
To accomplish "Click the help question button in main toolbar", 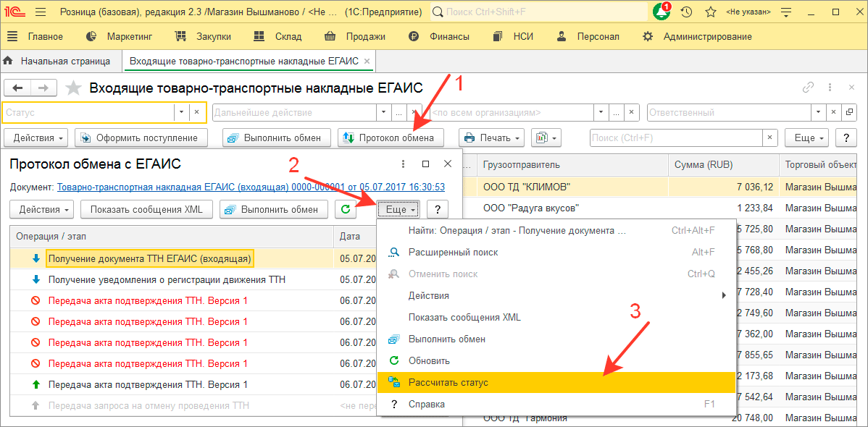I will coord(846,138).
